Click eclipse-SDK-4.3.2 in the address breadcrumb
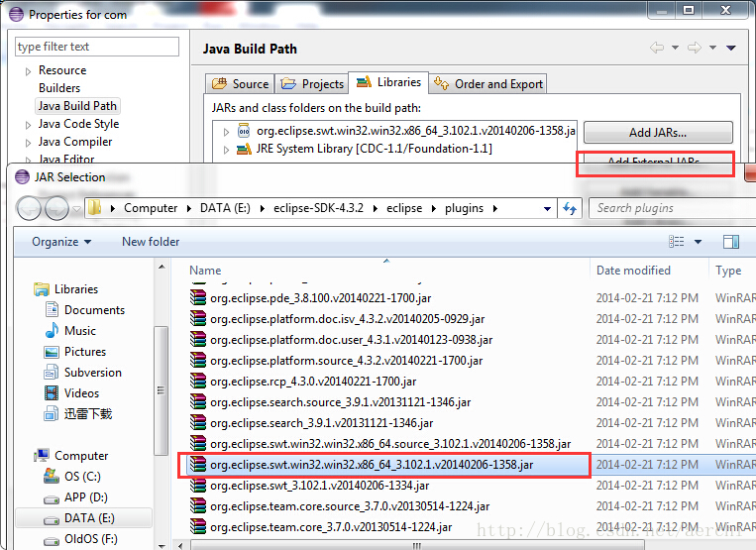This screenshot has height=550, width=756. (x=318, y=208)
